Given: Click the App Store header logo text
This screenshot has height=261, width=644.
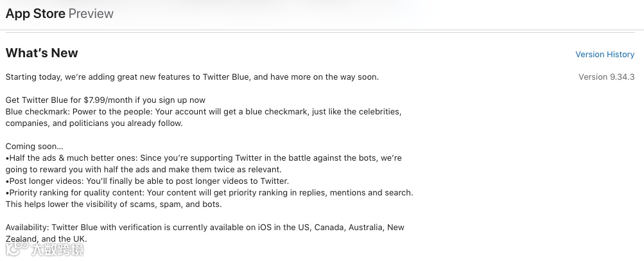Looking at the screenshot, I should click(35, 14).
